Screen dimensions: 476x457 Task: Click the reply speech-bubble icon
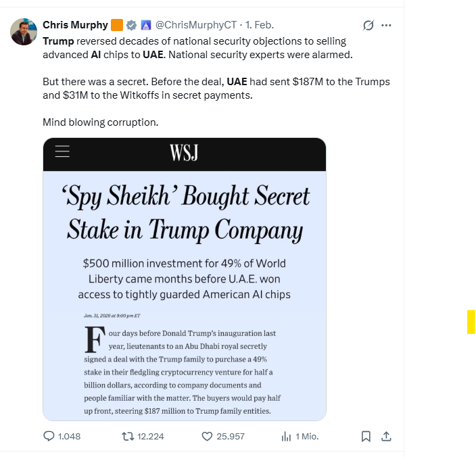49,436
